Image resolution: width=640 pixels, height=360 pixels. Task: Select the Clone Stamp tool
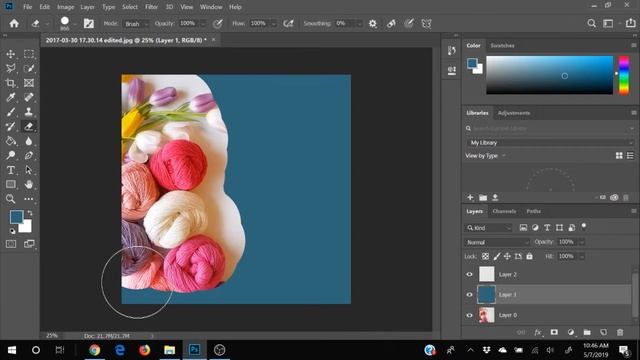point(29,112)
